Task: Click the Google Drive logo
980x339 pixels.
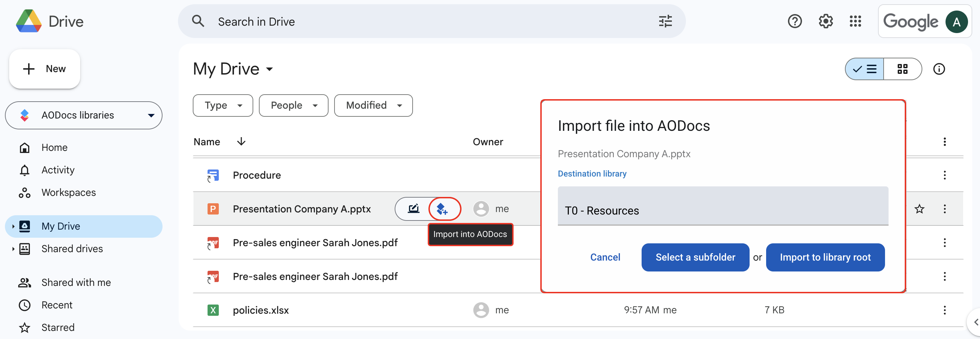Action: [x=29, y=21]
